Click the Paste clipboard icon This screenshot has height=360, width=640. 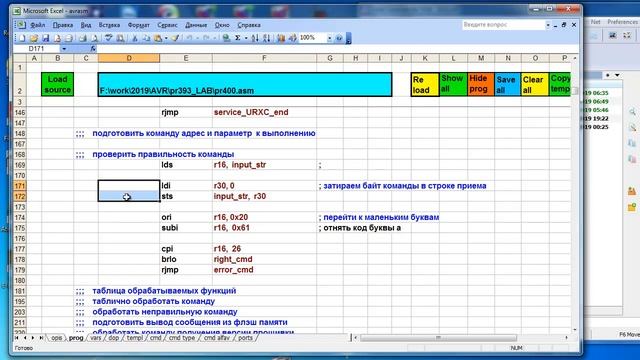click(158, 38)
